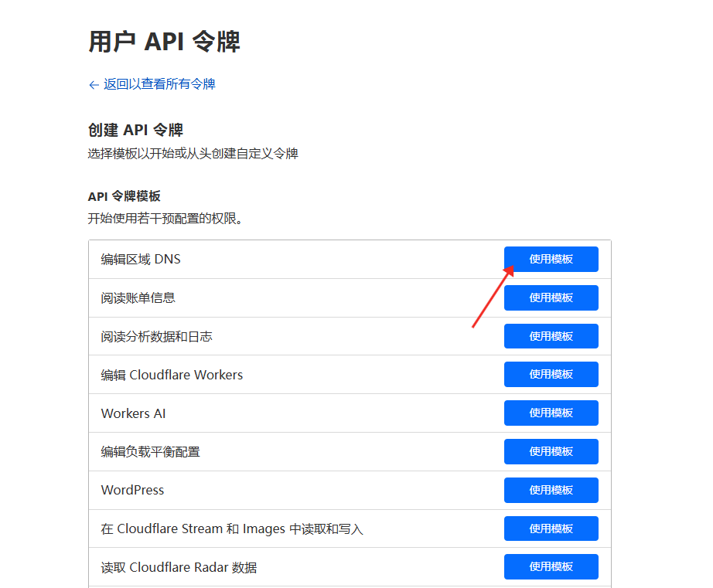Click the WordPress template row label
The height and width of the screenshot is (588, 713).
pyautogui.click(x=132, y=491)
